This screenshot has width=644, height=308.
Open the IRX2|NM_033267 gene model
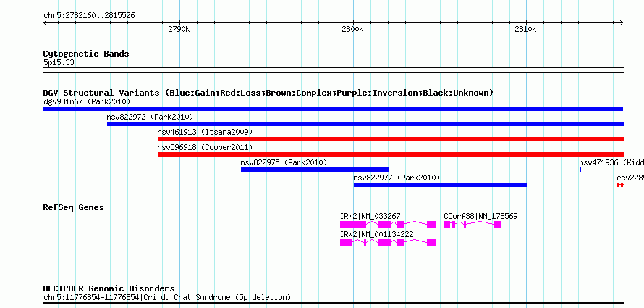pos(388,225)
